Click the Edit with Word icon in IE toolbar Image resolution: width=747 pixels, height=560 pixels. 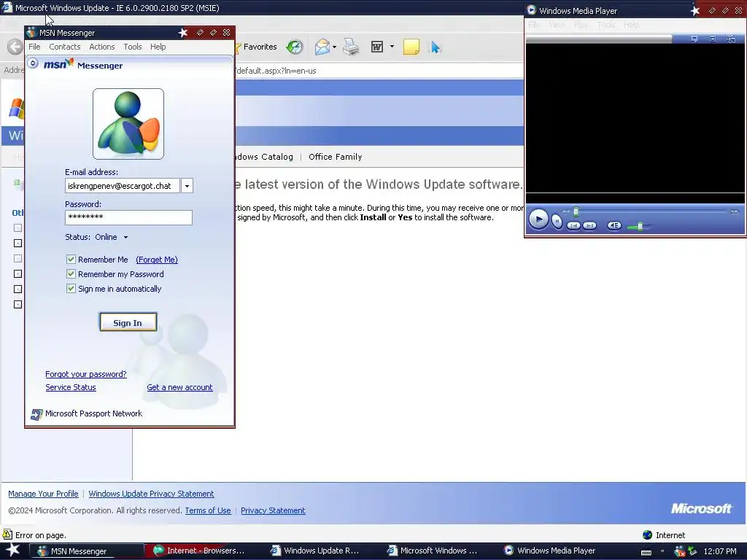(x=377, y=47)
